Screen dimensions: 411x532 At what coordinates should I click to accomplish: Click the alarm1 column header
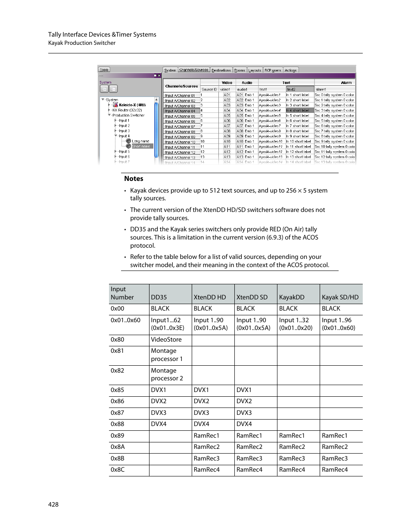tap(335, 89)
